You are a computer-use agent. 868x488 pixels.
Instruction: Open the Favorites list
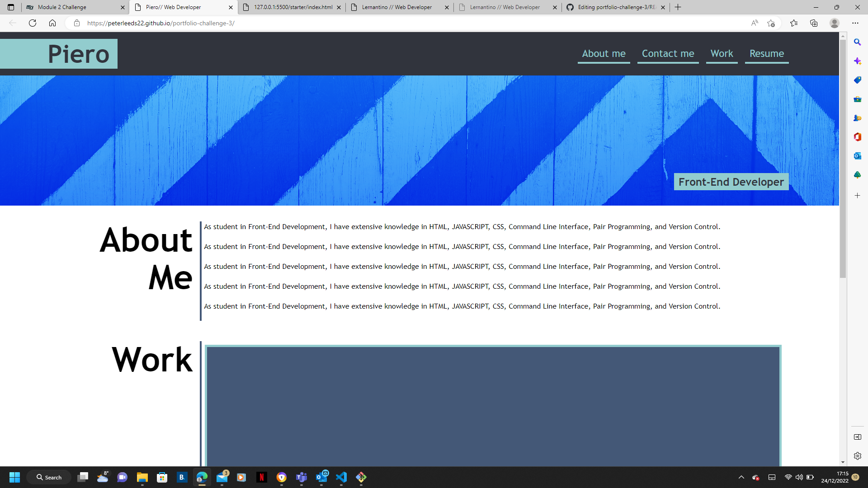[x=794, y=23]
